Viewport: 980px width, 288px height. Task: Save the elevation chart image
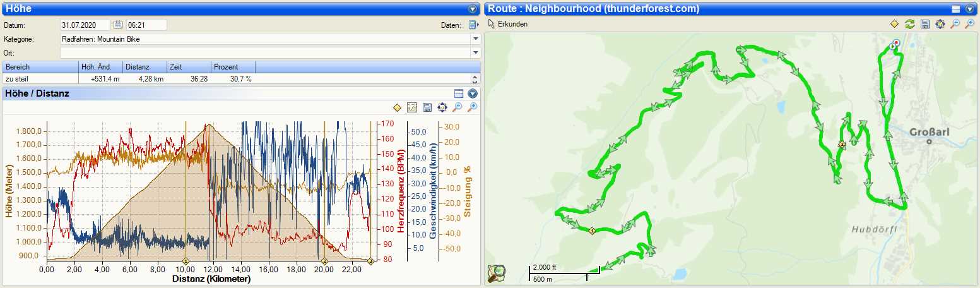(427, 107)
